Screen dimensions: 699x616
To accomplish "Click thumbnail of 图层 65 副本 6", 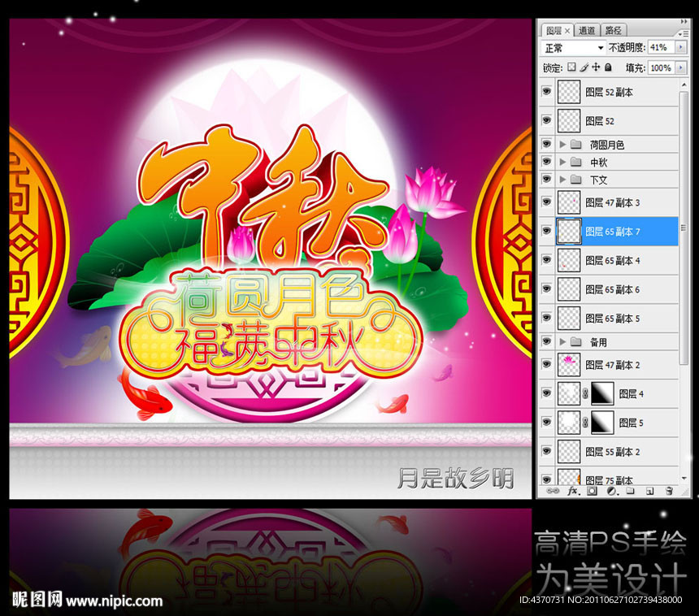I will 569,288.
